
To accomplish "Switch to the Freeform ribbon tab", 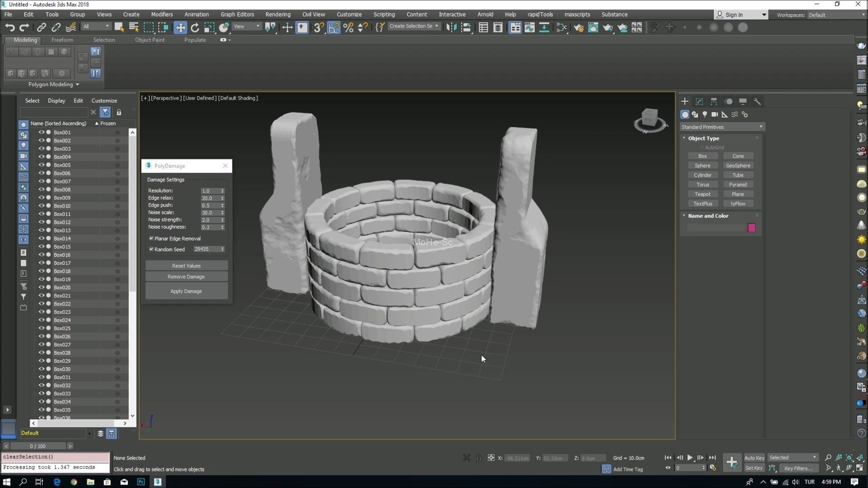I will click(62, 40).
